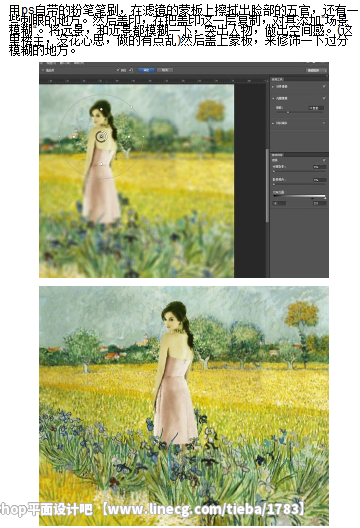
Task: Click the left Light Range value field
Action: [x=279, y=203]
